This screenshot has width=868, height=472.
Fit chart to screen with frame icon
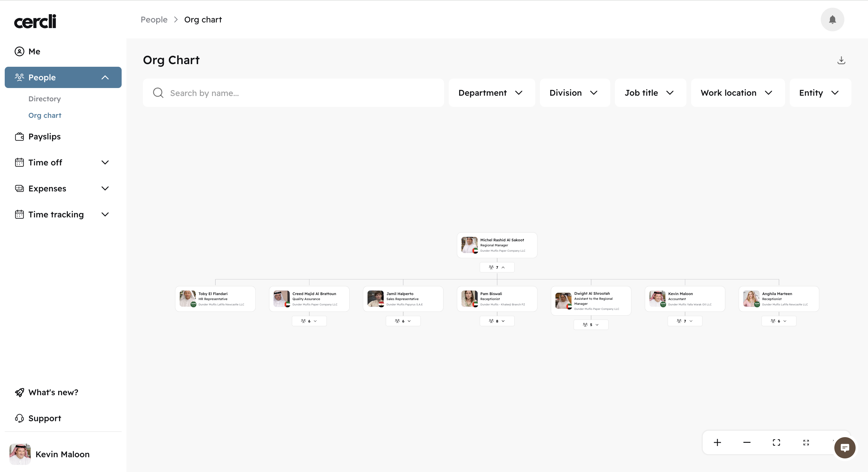[x=776, y=442]
